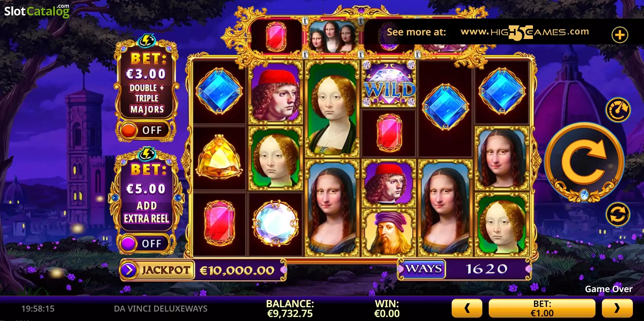Click the BET: €1.00 button
The height and width of the screenshot is (321, 644).
542,308
